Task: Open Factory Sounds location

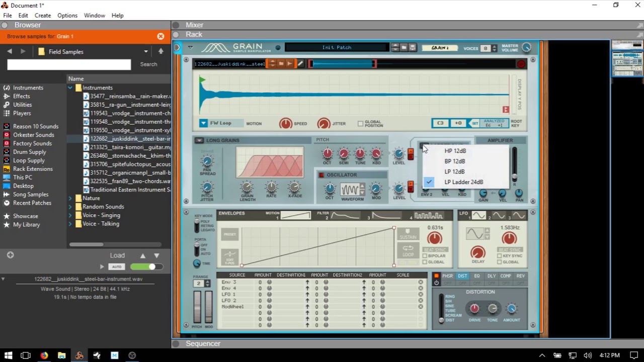Action: [x=28, y=143]
